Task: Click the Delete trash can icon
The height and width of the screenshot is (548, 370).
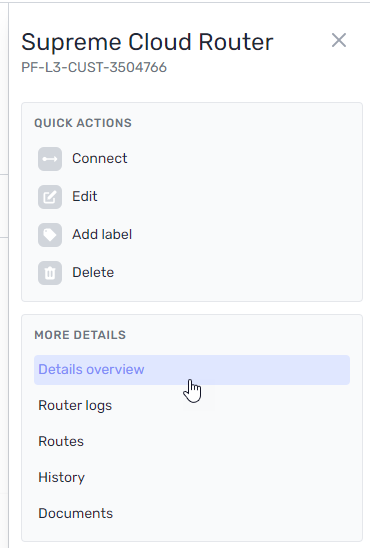Action: coord(50,273)
